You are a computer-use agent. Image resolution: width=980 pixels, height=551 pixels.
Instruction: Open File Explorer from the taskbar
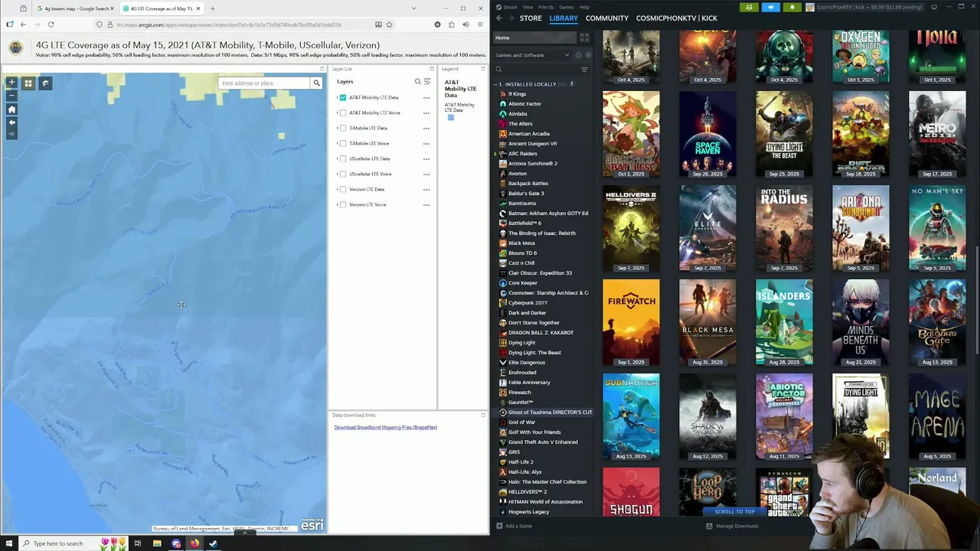point(157,543)
